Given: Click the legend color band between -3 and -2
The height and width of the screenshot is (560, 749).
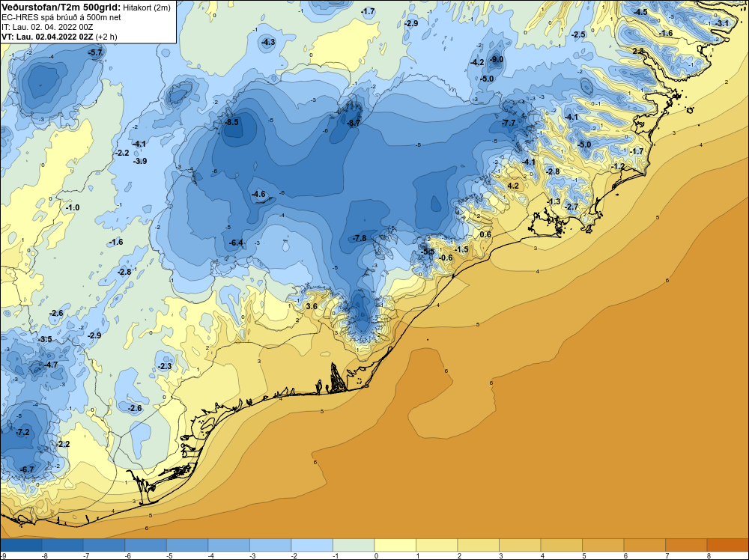Looking at the screenshot, I should pos(270,545).
